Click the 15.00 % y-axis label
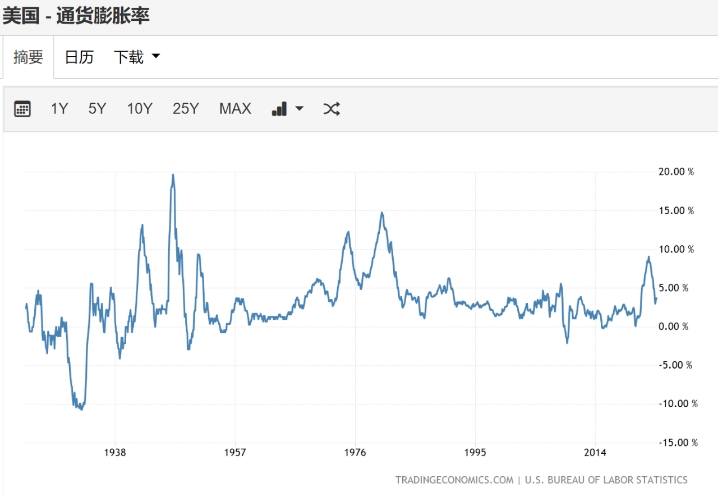 [676, 211]
